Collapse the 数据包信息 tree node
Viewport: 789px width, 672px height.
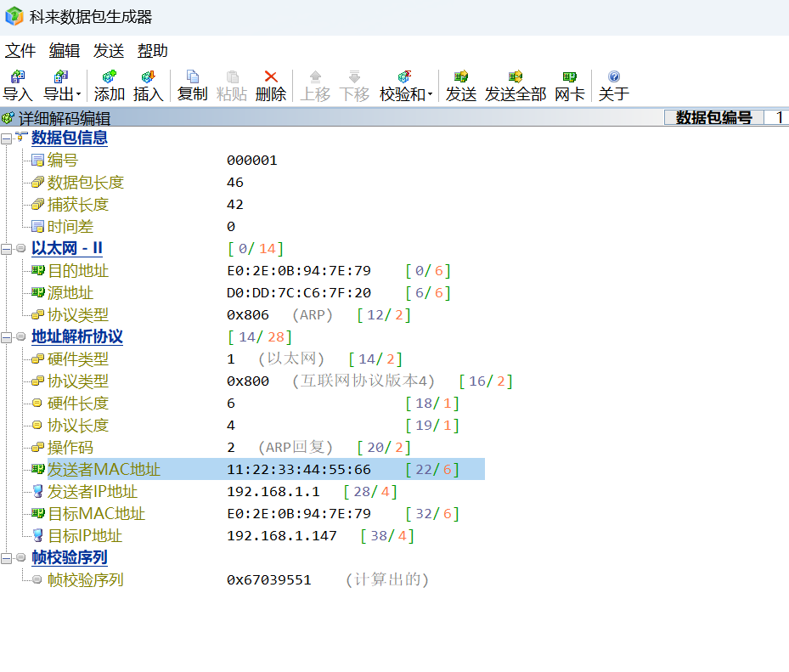point(7,138)
